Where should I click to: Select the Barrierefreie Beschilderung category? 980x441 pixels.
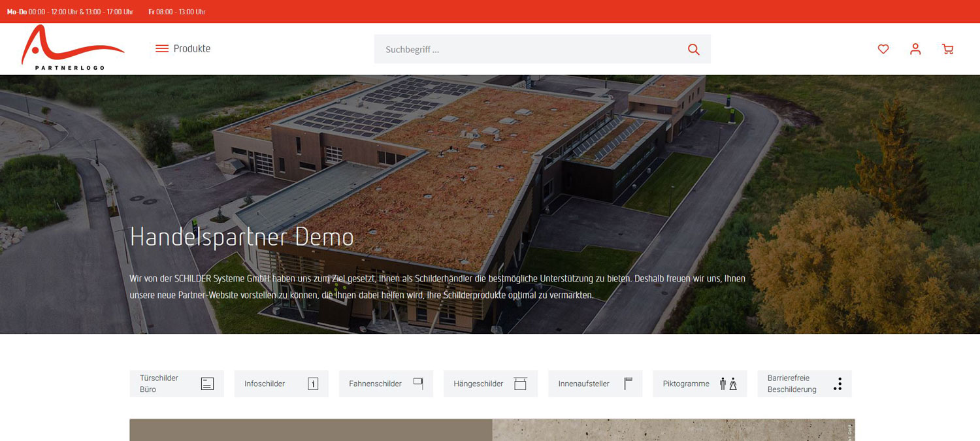point(805,384)
